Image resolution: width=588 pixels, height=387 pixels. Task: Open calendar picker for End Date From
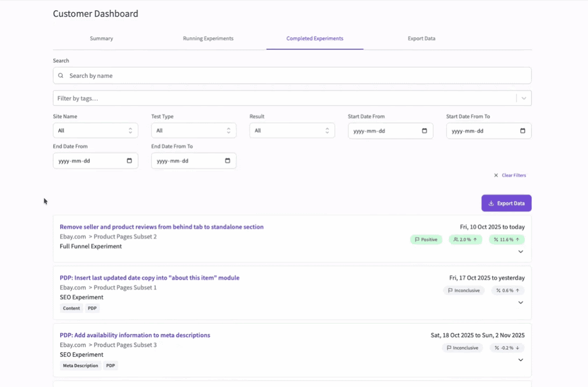pyautogui.click(x=129, y=161)
